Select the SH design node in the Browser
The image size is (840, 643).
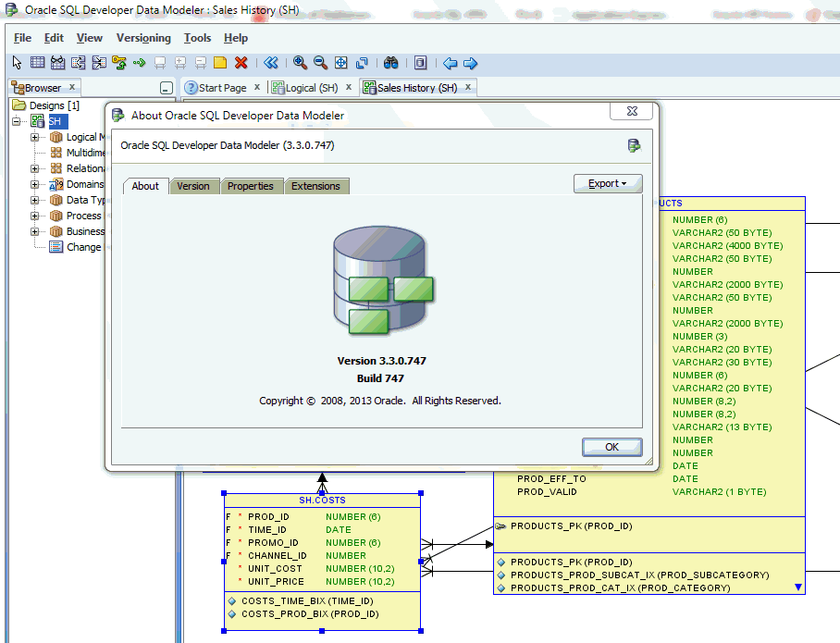[x=56, y=120]
